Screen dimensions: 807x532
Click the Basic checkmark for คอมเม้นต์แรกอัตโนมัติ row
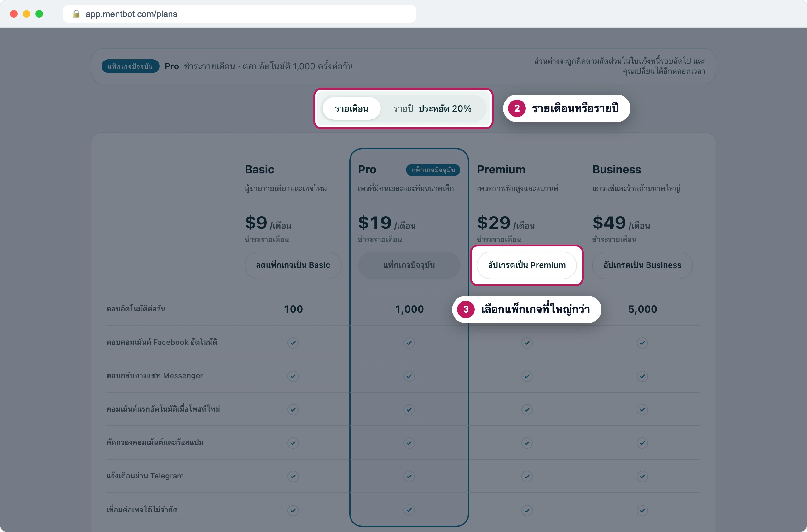[x=293, y=409]
